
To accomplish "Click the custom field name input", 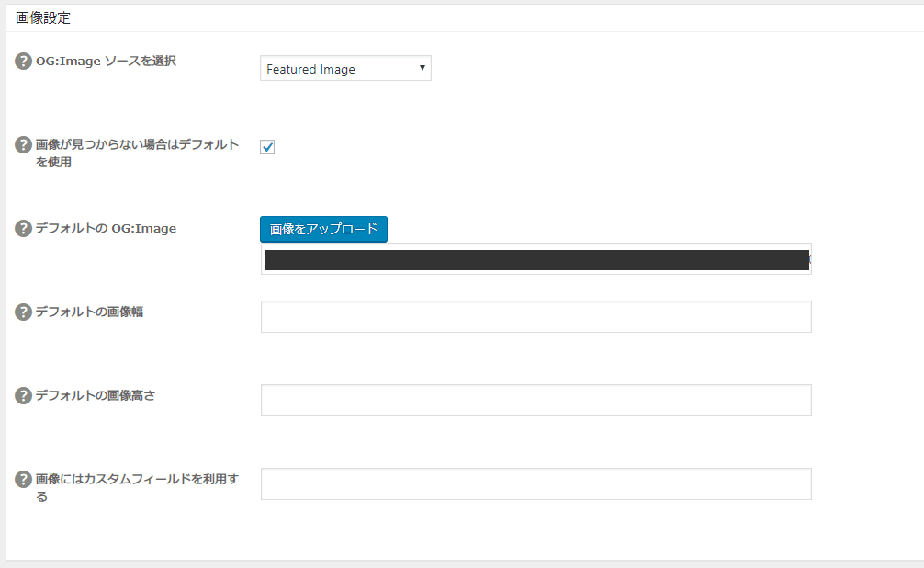I will (535, 483).
